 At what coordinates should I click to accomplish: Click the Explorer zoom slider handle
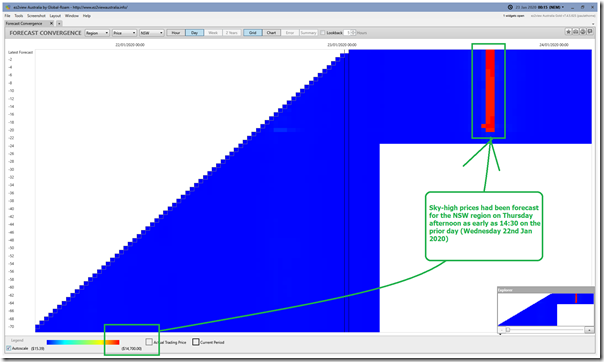coord(508,330)
